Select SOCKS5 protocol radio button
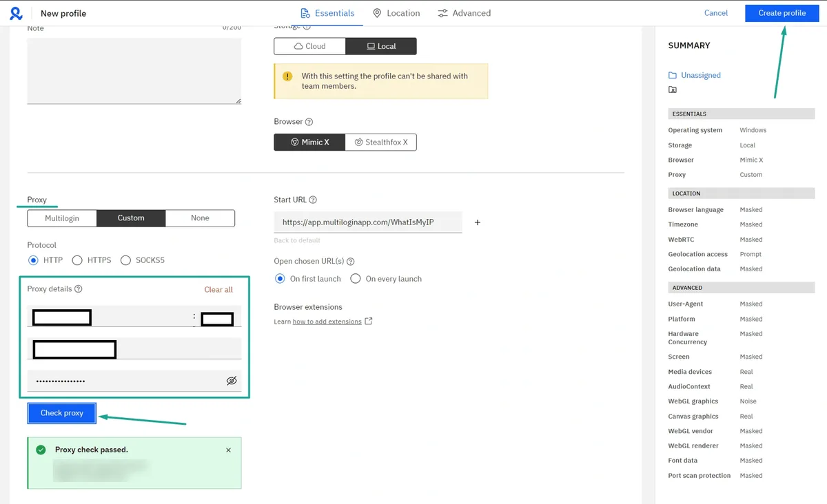This screenshot has width=827, height=504. pyautogui.click(x=125, y=260)
